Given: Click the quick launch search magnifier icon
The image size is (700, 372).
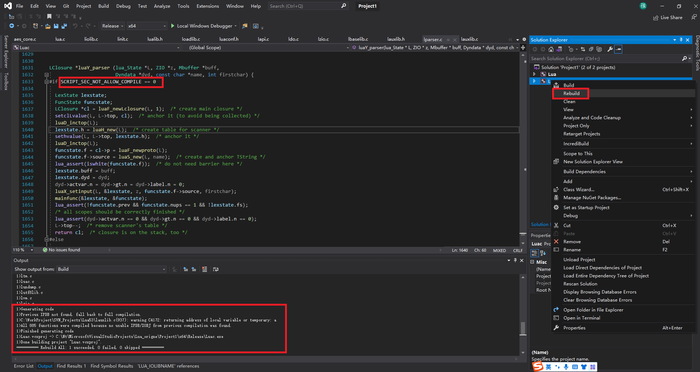Looking at the screenshot, I should point(343,6).
